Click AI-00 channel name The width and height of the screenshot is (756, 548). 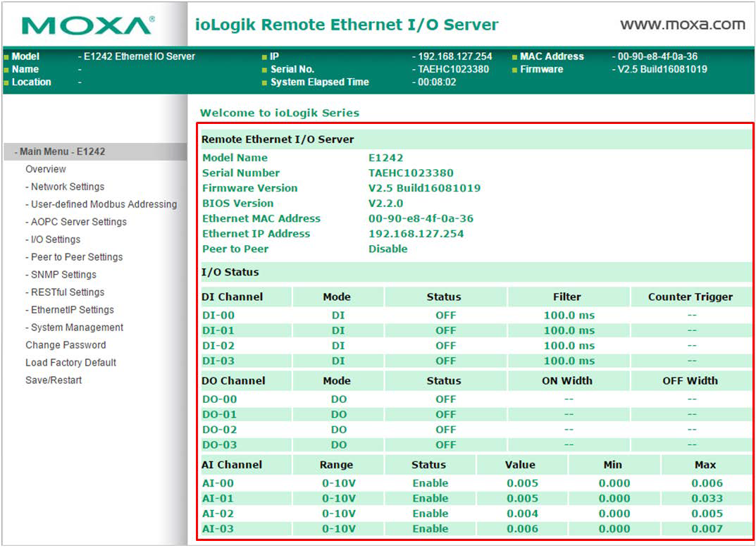(x=218, y=483)
